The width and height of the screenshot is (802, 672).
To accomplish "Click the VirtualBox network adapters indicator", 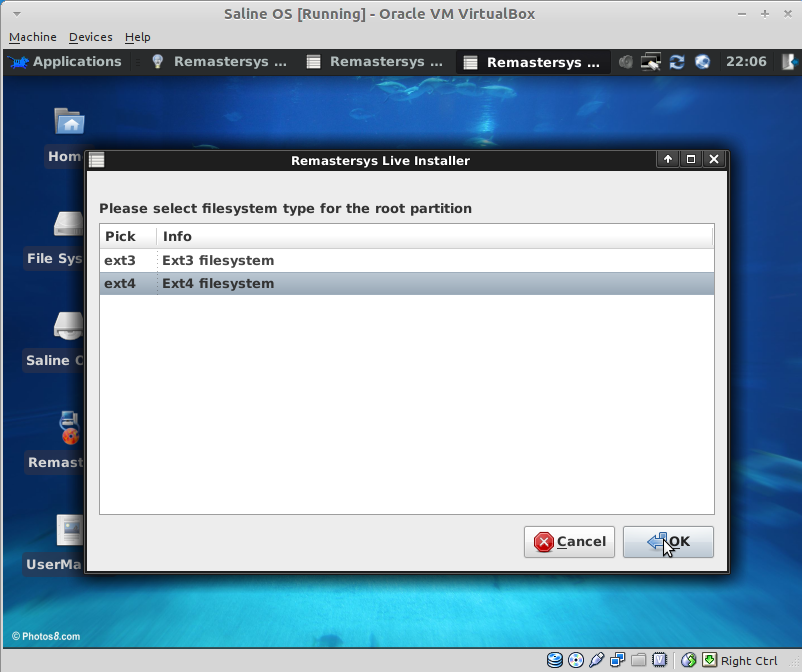I will pyautogui.click(x=617, y=660).
